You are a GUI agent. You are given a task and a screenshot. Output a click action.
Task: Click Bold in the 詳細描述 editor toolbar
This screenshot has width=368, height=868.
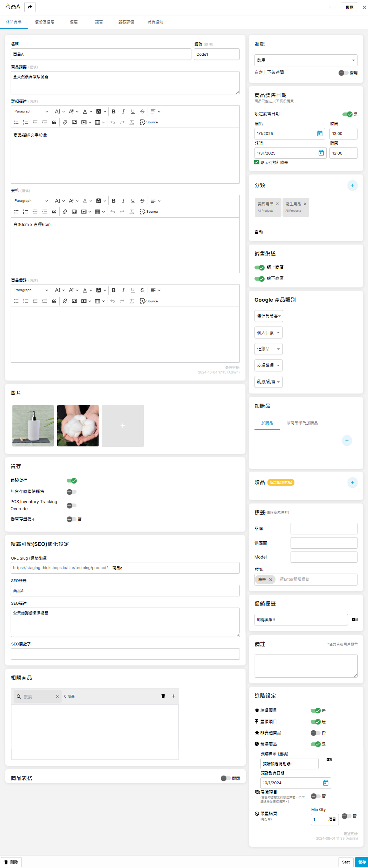[x=114, y=111]
